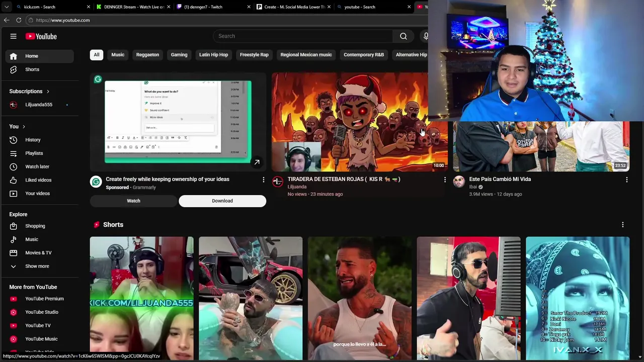The height and width of the screenshot is (362, 644).
Task: Open YouTube TV link
Action: 39,325
